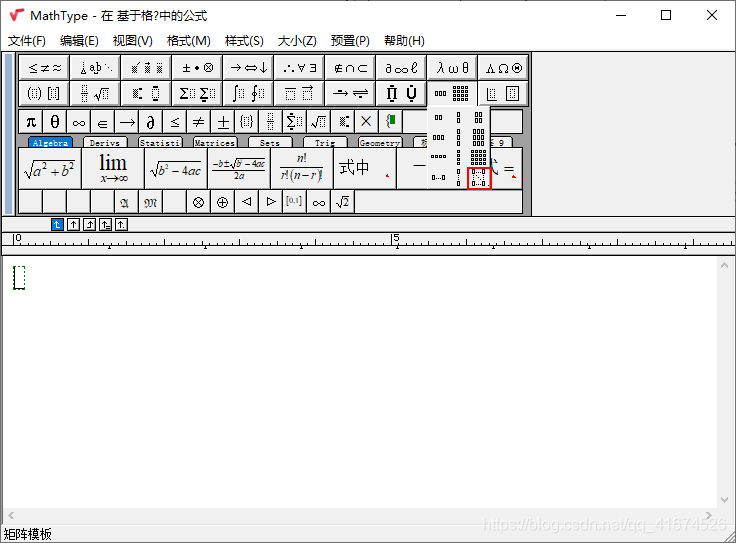Viewport: 736px width, 543px height.
Task: Insert the right arrow symbol button
Action: (x=127, y=122)
